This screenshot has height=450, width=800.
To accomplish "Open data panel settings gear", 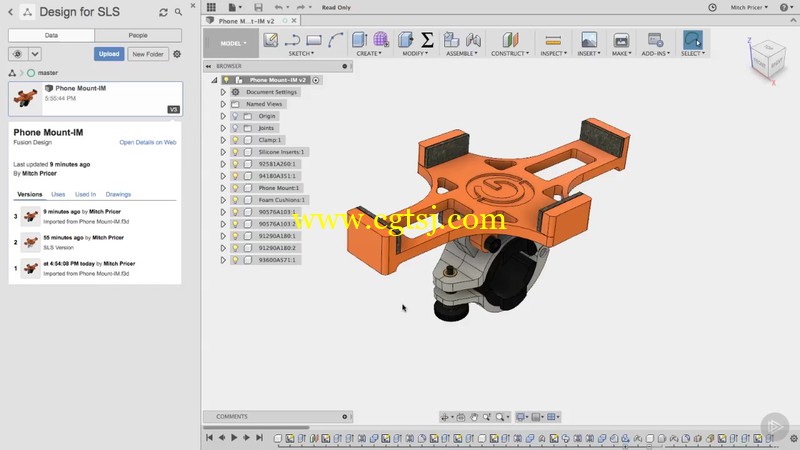I will click(x=177, y=54).
